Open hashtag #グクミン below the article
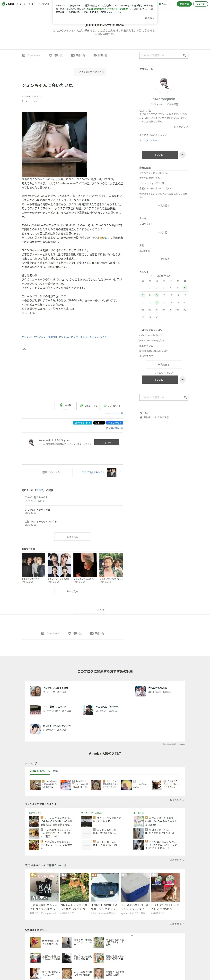210x980 pixels. (40, 337)
